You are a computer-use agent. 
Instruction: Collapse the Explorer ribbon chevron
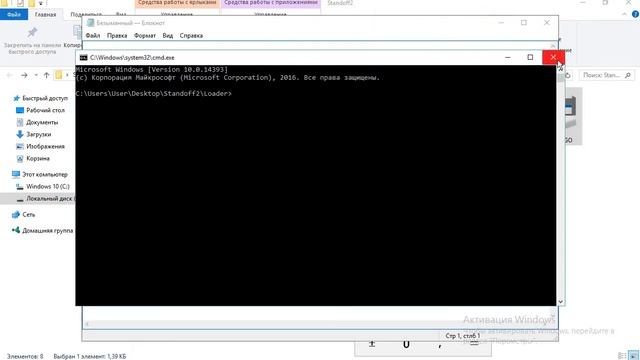point(624,14)
